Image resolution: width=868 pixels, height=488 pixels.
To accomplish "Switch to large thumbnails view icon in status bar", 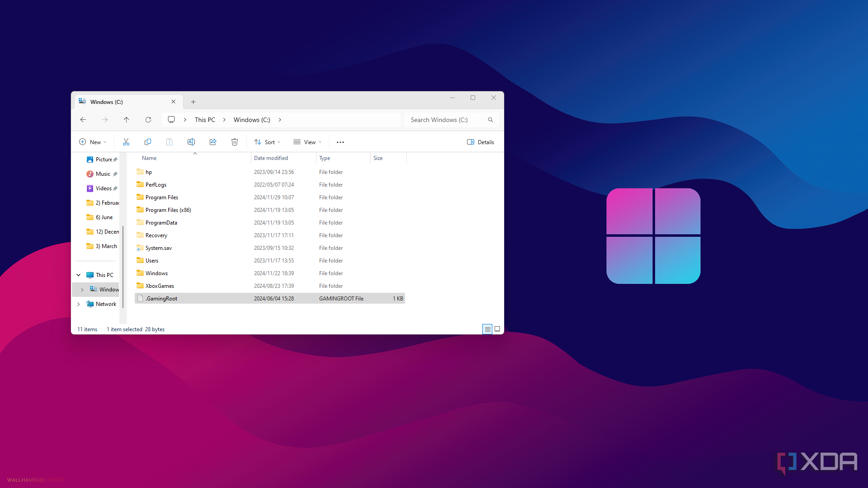I will [x=497, y=329].
